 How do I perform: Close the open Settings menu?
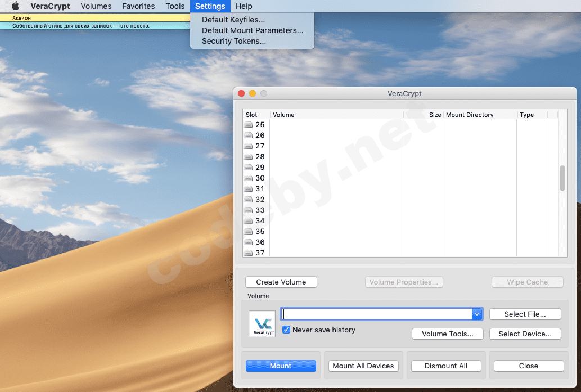pyautogui.click(x=210, y=6)
